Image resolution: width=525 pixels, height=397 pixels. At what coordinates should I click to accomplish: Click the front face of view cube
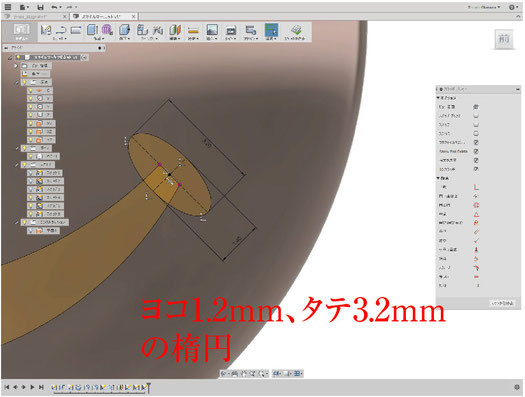(504, 39)
